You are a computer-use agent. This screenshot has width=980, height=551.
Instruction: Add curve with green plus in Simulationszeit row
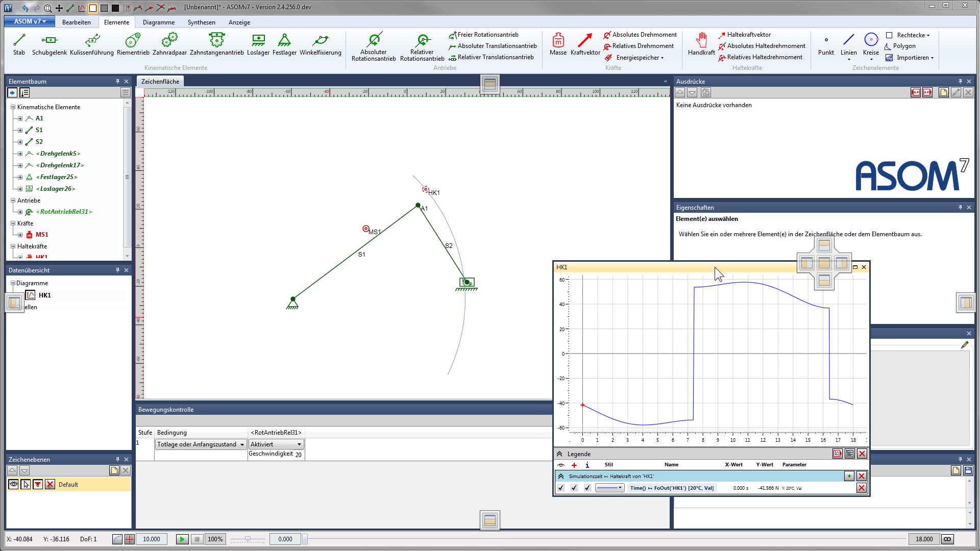[x=849, y=476]
